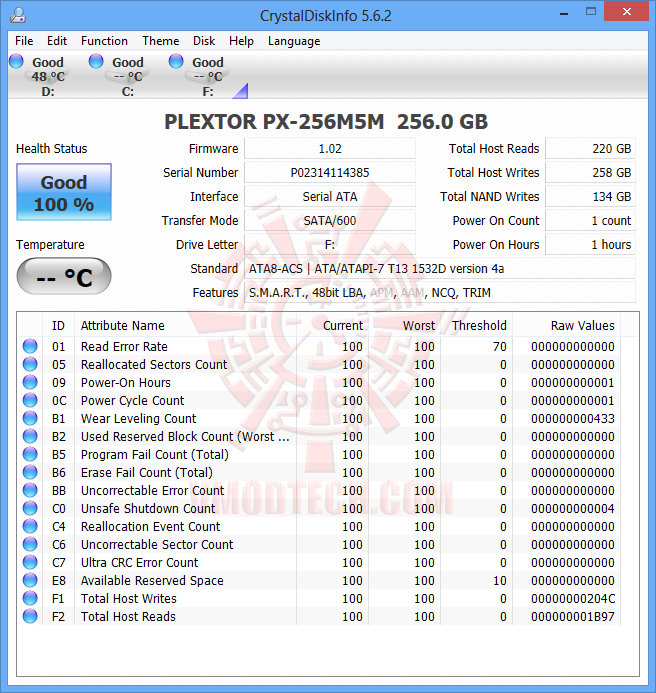Screen dimensions: 656x693
Task: Open the Disk menu
Action: click(204, 41)
